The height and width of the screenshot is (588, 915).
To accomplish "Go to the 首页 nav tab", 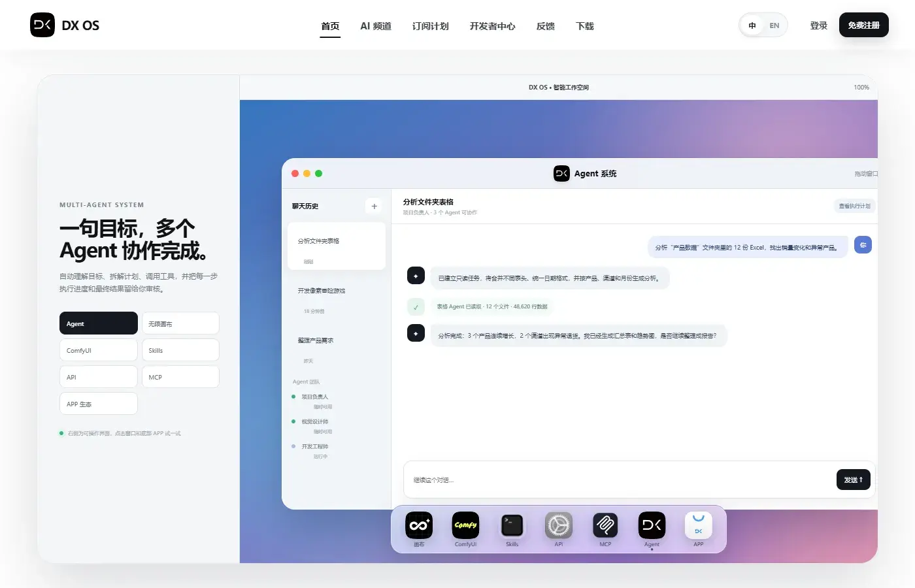I will point(330,26).
